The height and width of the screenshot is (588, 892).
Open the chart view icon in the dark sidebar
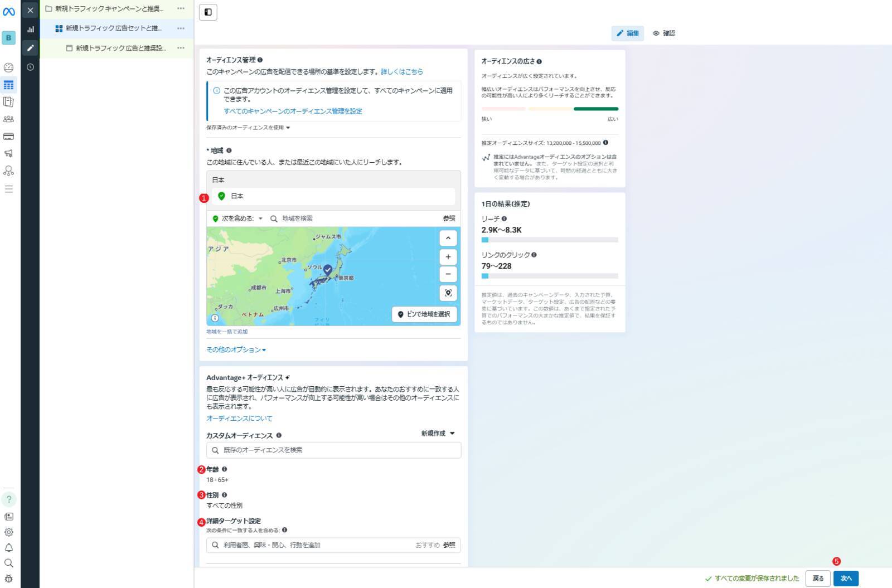coord(30,30)
